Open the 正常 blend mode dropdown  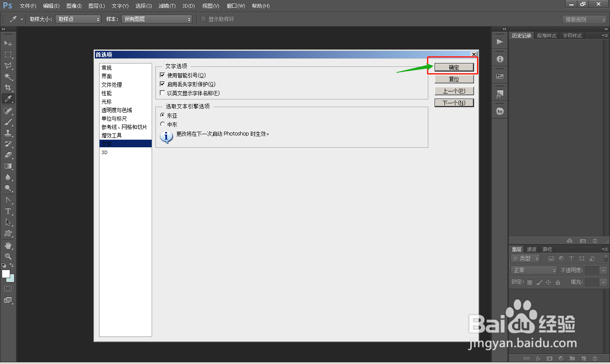point(534,270)
